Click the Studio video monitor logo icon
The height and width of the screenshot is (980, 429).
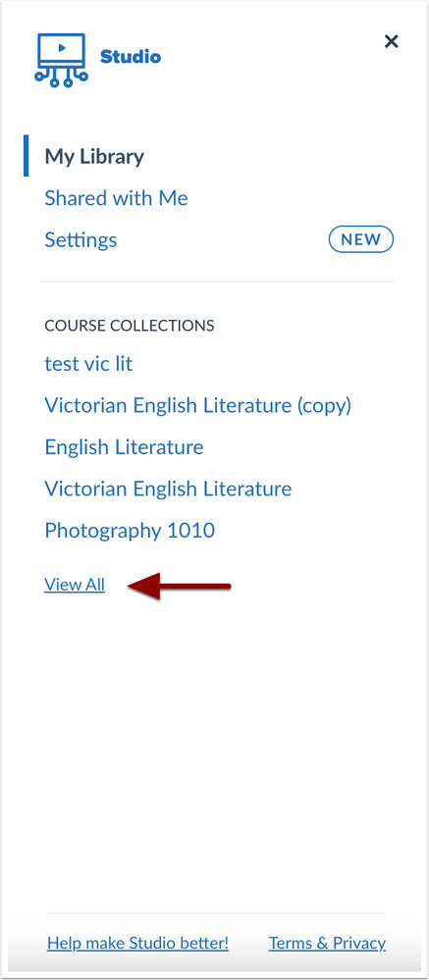[x=61, y=60]
